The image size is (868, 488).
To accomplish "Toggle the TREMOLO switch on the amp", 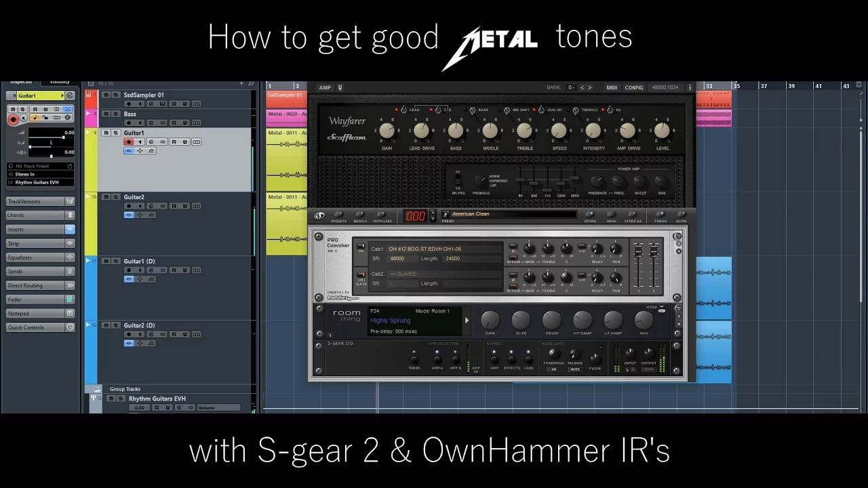I will [575, 110].
